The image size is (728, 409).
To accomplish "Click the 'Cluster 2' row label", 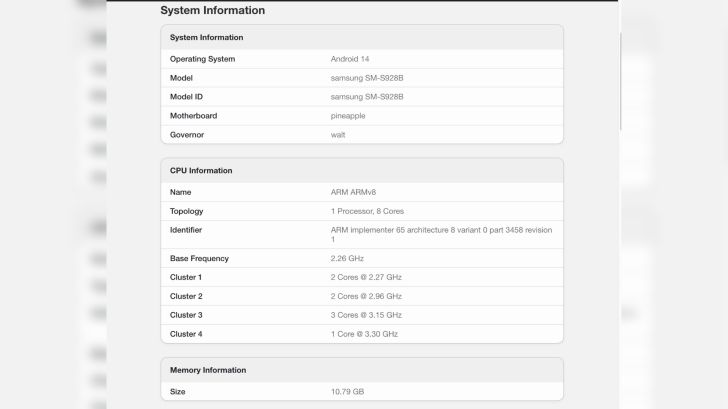I will tap(186, 296).
